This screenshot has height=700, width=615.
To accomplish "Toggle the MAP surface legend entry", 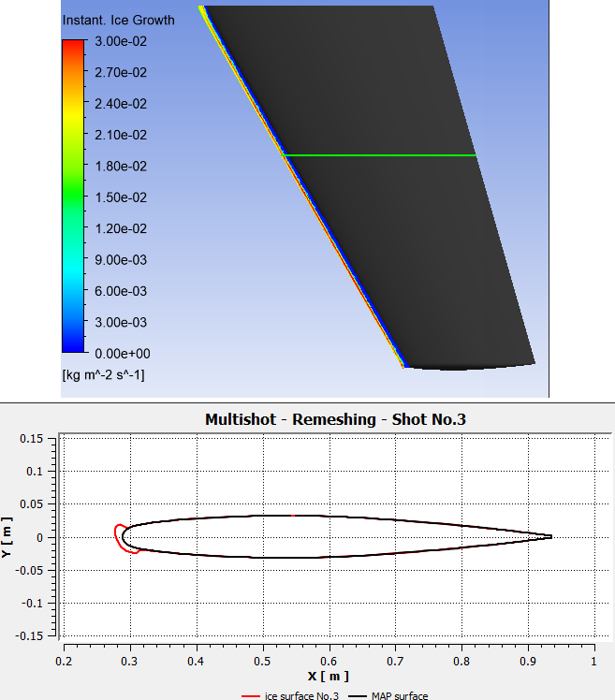I will [388, 695].
